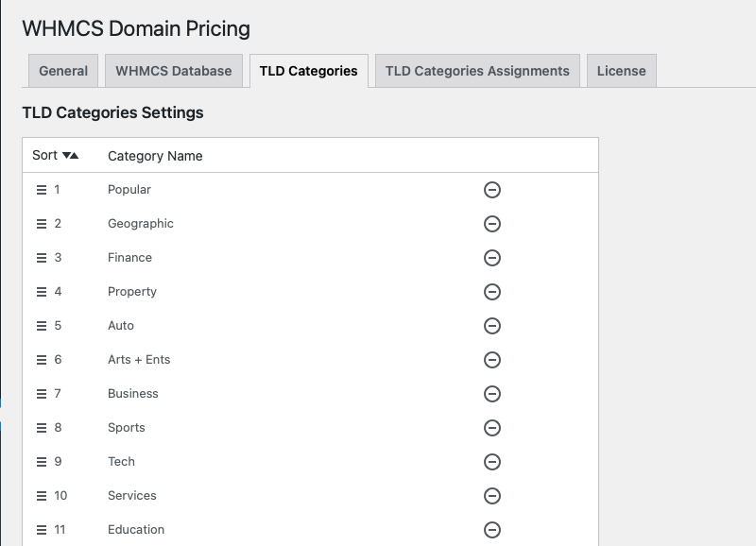
Task: Remove the Finance category
Action: [x=491, y=258]
